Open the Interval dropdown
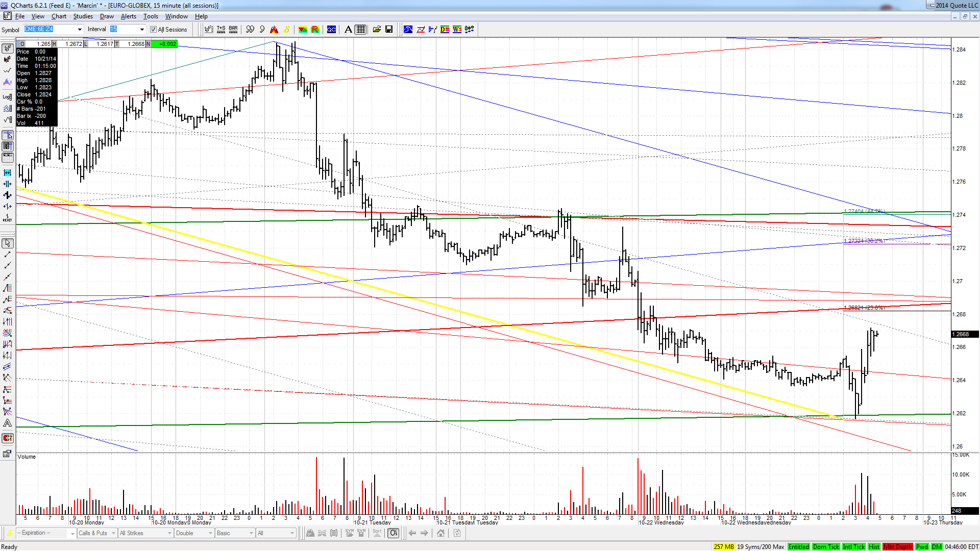 [142, 30]
